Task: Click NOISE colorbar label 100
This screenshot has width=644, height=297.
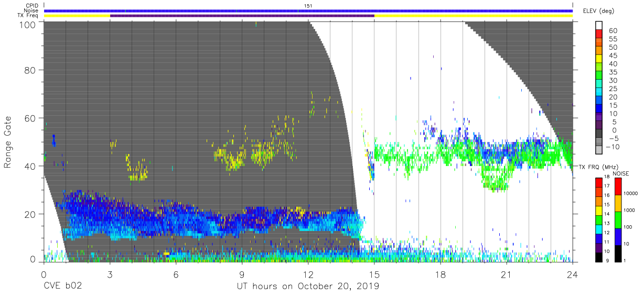Action: pyautogui.click(x=629, y=227)
